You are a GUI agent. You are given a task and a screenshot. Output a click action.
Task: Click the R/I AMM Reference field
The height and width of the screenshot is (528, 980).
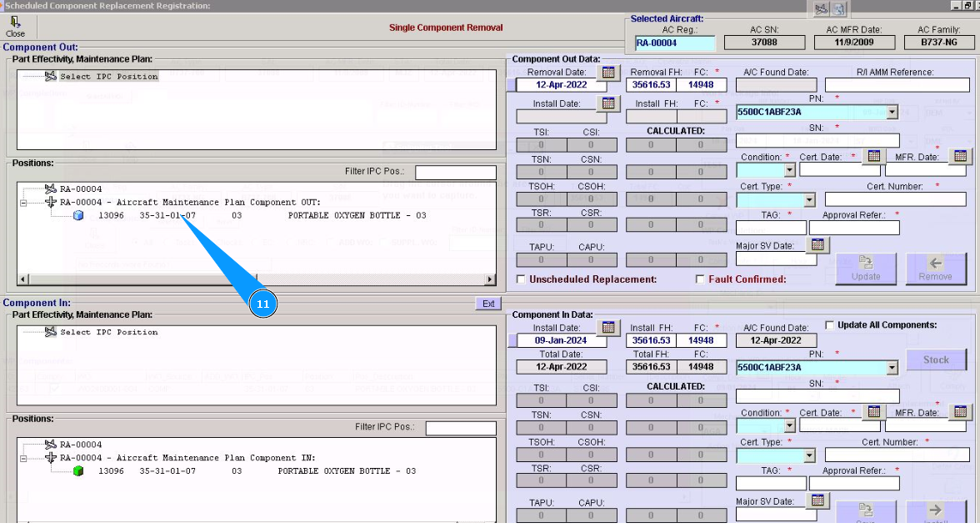tap(897, 84)
